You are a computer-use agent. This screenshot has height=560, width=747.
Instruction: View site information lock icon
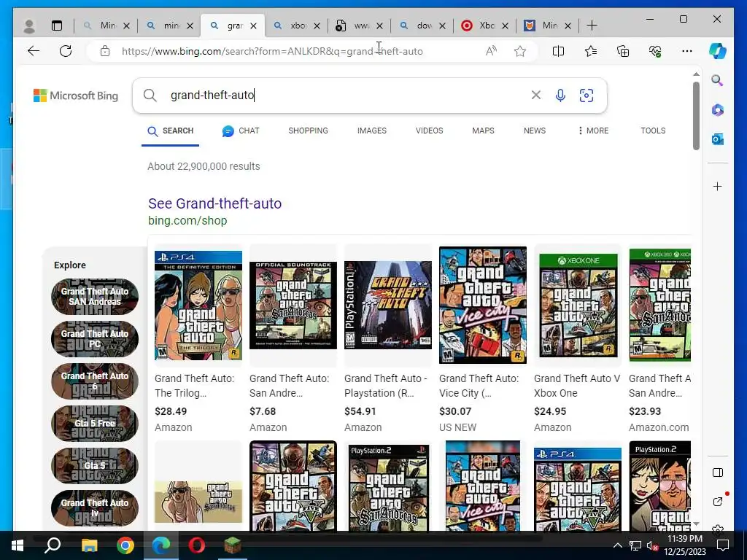click(105, 51)
